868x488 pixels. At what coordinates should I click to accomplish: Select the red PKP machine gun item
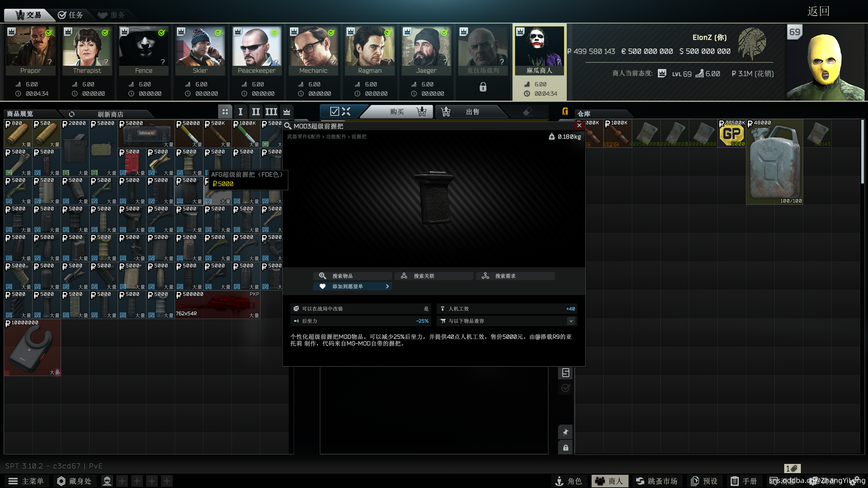(x=217, y=305)
